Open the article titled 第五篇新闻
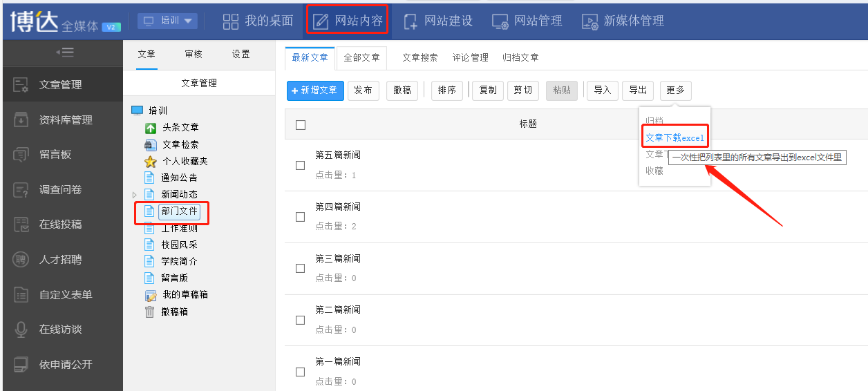Screen dimensions: 868x391 tap(338, 155)
